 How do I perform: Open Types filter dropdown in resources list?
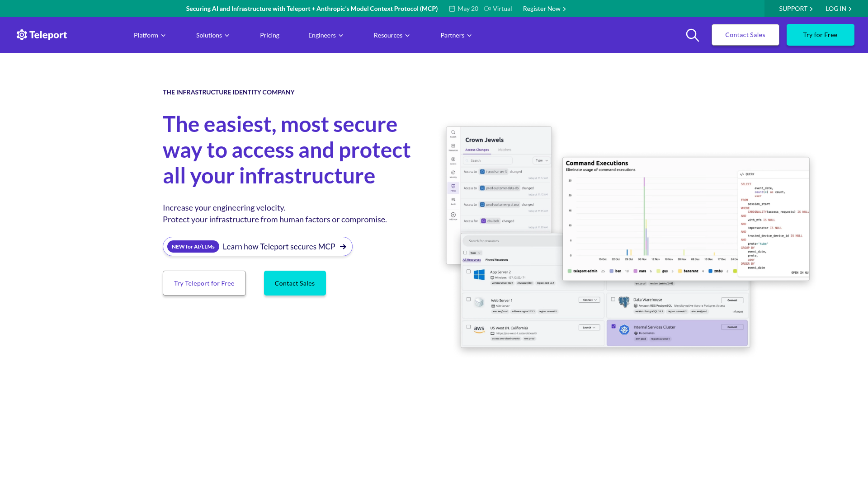tap(476, 253)
